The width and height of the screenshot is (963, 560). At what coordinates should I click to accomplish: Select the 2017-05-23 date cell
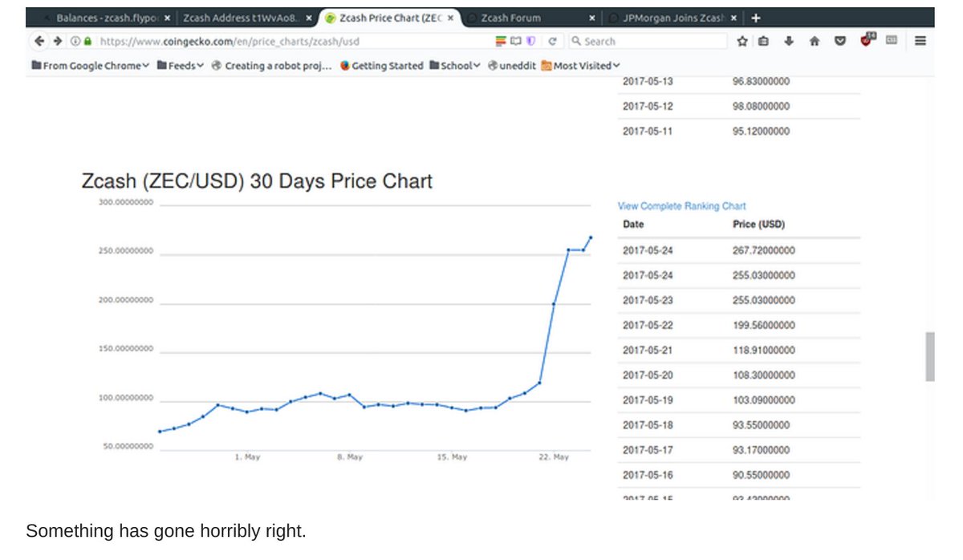(648, 300)
